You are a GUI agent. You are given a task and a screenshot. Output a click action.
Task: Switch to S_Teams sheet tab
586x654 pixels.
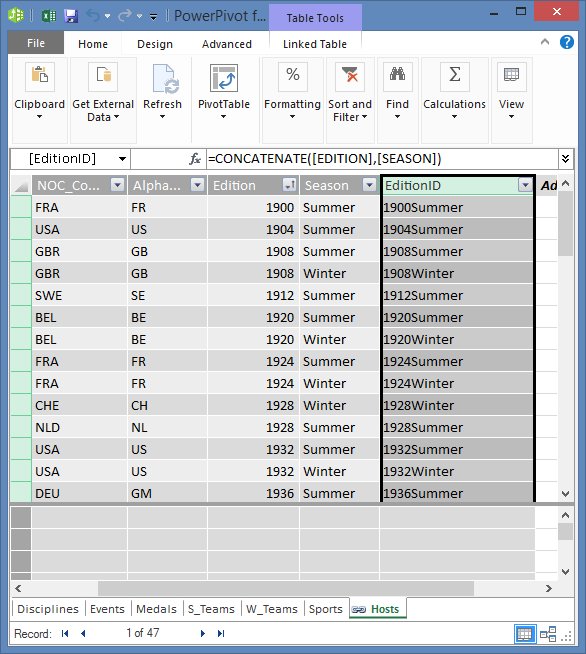[x=211, y=609]
